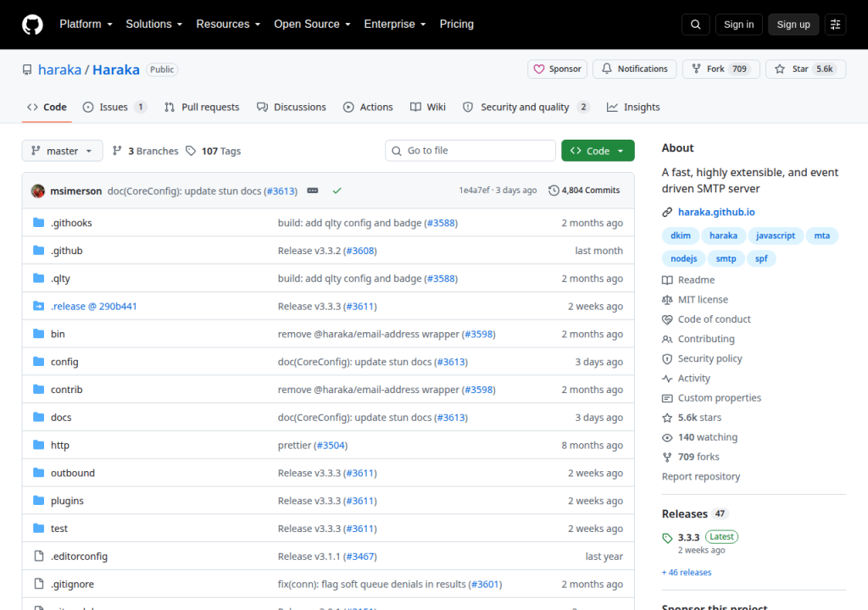Click the link icon beside haraka.github.io
Image resolution: width=868 pixels, height=610 pixels.
point(667,212)
